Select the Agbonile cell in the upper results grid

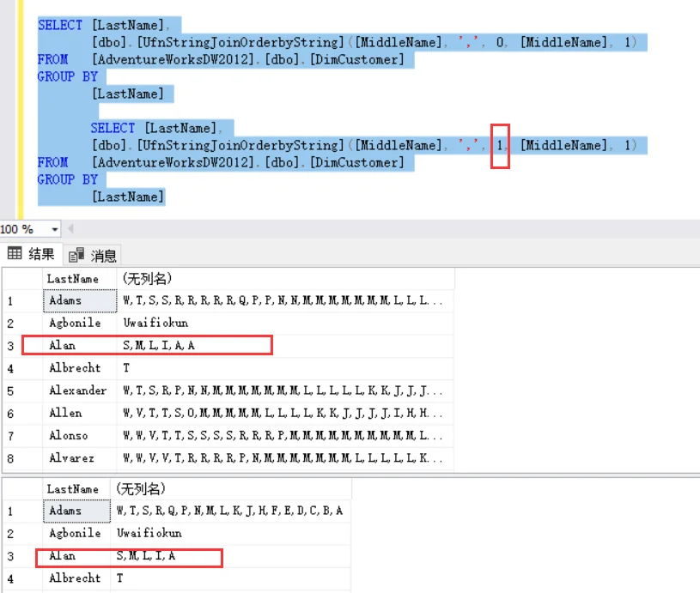(x=80, y=323)
